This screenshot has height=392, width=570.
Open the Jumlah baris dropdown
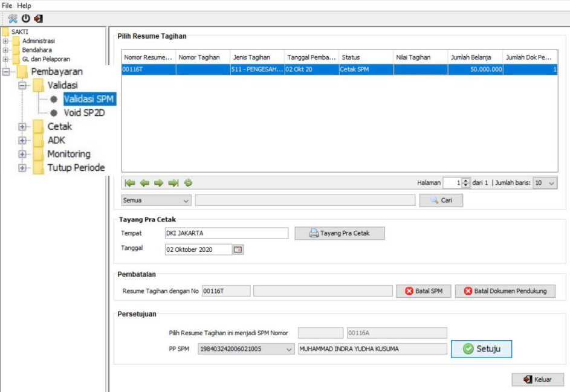pos(551,183)
